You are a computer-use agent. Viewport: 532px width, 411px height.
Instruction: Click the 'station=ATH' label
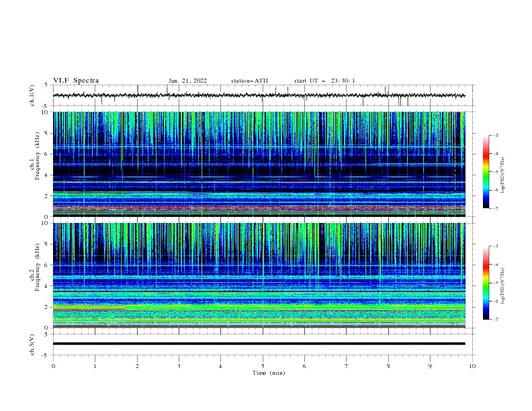pyautogui.click(x=249, y=81)
